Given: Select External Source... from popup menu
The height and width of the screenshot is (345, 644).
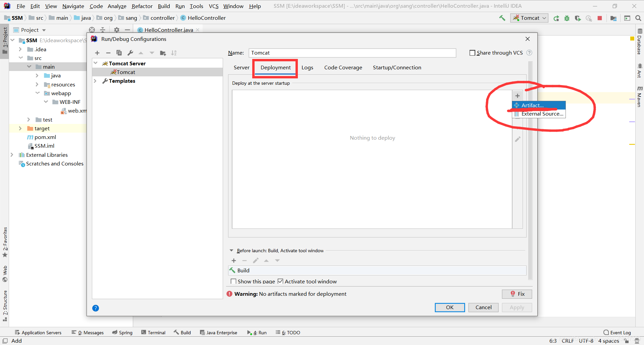Looking at the screenshot, I should coord(539,114).
